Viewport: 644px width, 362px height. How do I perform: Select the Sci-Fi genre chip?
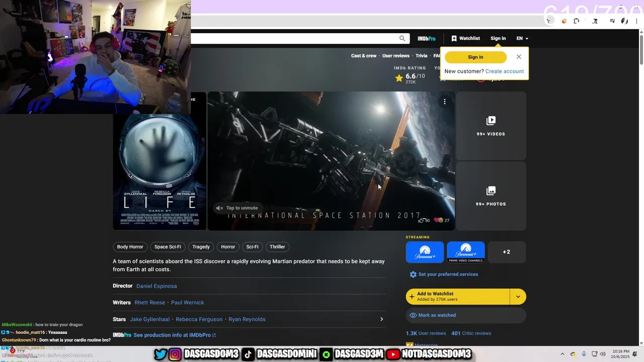[x=252, y=247]
